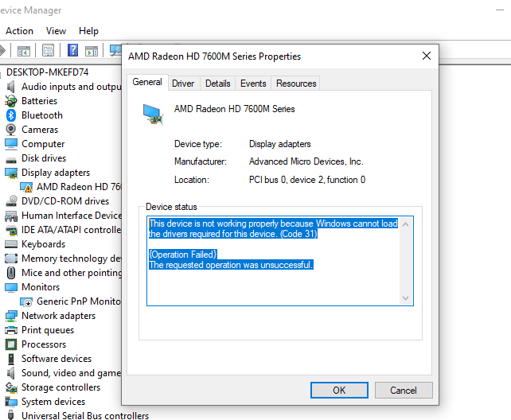
Task: Select the DESKTOP-MKEFD74 root node
Action: click(x=48, y=72)
